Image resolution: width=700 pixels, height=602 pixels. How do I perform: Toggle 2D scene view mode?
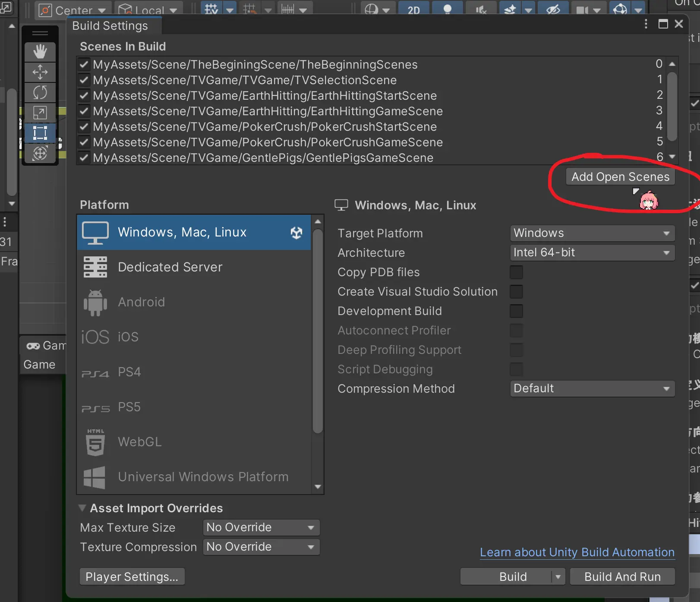413,9
